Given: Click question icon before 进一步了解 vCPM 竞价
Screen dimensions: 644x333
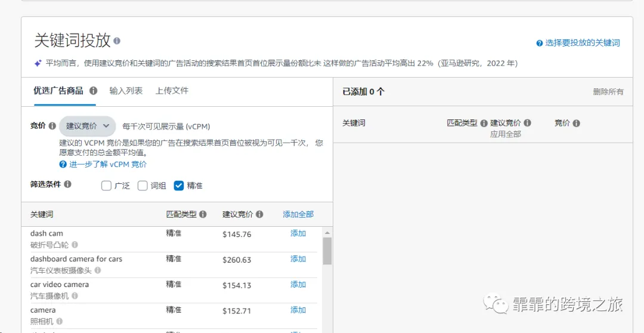Looking at the screenshot, I should (63, 165).
